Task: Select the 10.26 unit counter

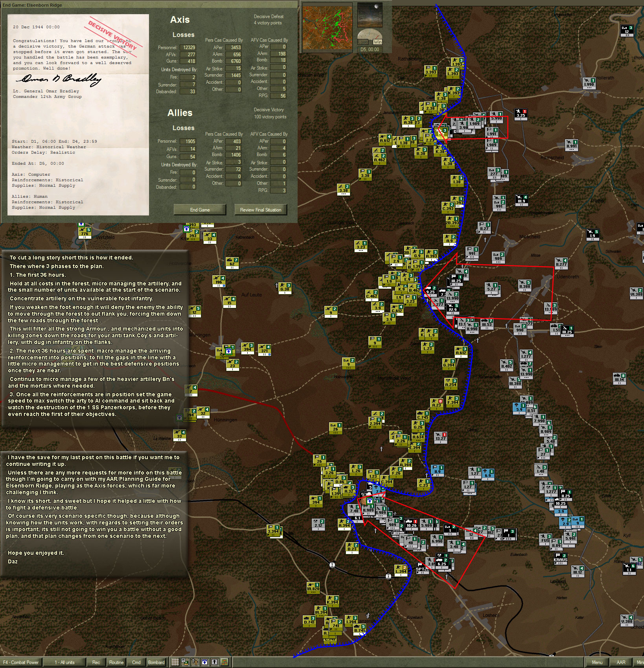Action: click(x=411, y=525)
